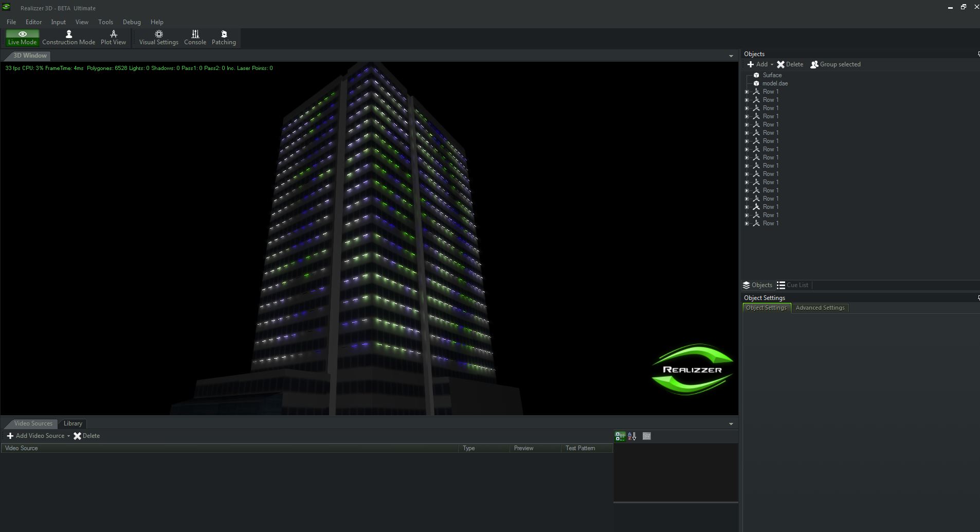Select the Object Settings tab
Screen dimensions: 980x532
coord(766,308)
